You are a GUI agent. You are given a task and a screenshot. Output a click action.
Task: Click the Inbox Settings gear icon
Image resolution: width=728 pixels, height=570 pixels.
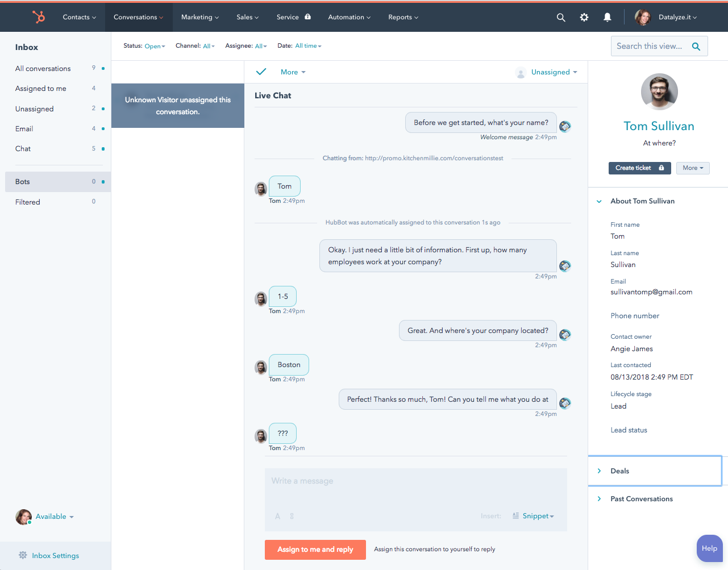[23, 555]
